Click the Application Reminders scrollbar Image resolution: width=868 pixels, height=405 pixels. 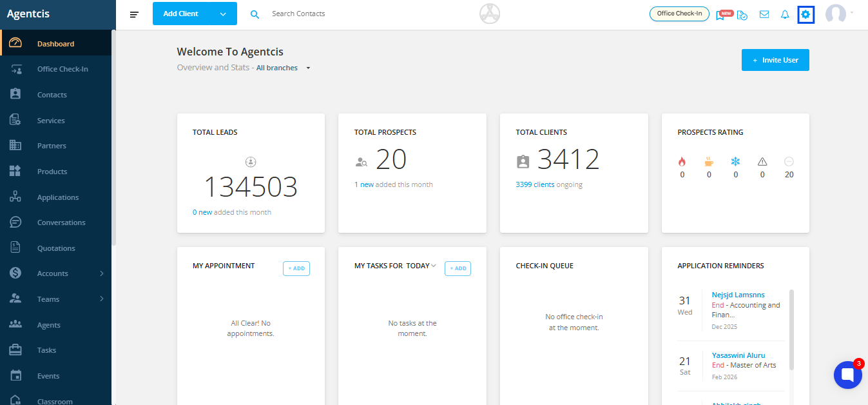click(x=791, y=329)
